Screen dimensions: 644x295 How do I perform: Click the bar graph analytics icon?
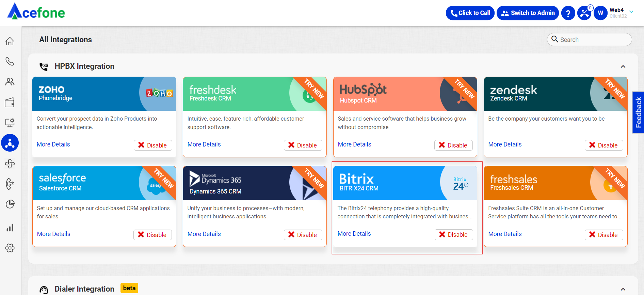[10, 228]
